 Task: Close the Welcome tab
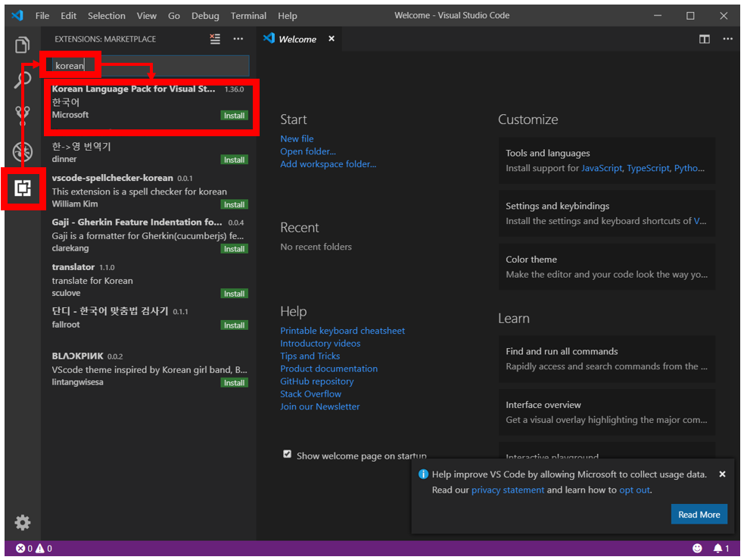coord(332,39)
